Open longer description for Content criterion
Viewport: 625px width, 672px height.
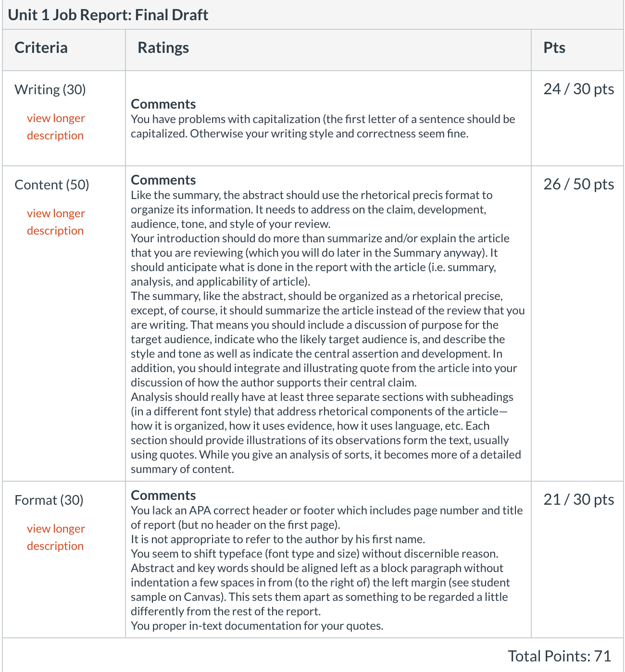[x=56, y=222]
